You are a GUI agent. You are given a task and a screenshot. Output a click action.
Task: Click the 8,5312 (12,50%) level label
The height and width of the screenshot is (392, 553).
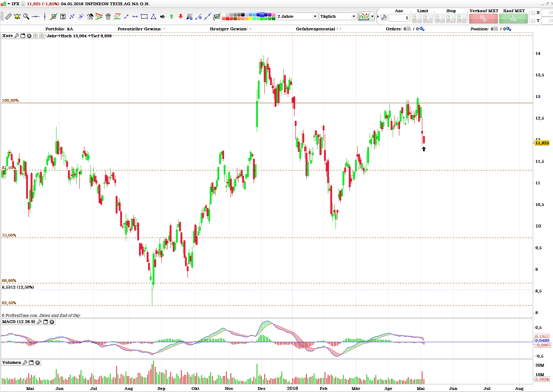coord(18,287)
